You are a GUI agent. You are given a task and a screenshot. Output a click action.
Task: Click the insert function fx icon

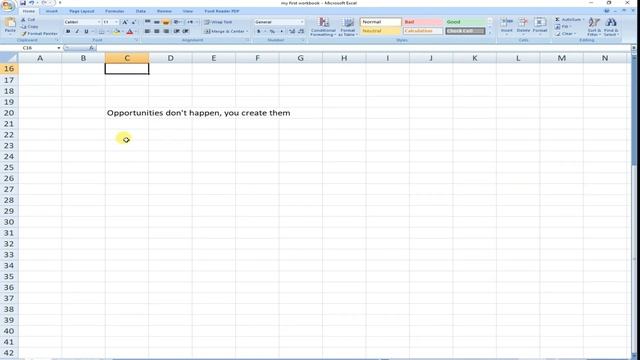tap(91, 48)
